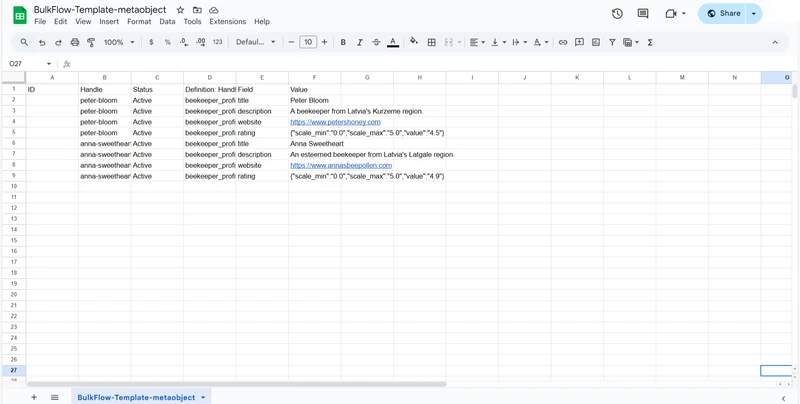Decrease decimal places

click(184, 42)
